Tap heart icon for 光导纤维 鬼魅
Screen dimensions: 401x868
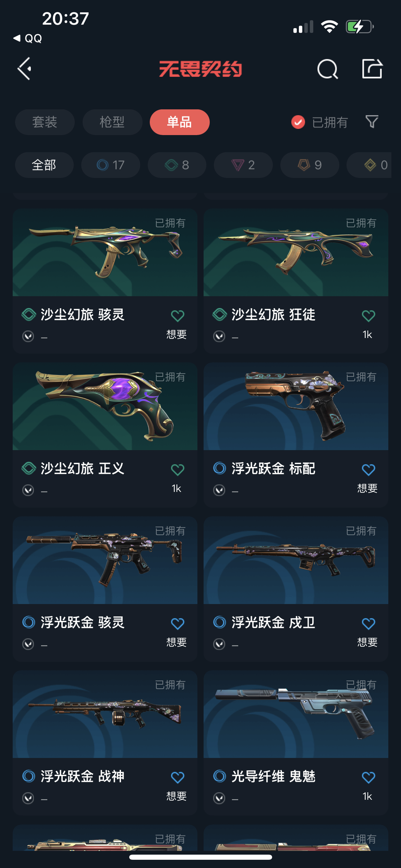pos(368,777)
